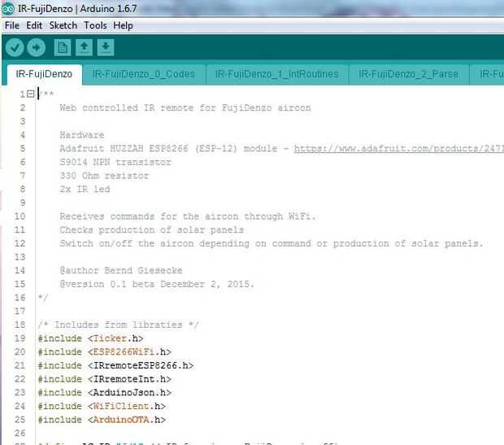Open the Edit menu
This screenshot has height=445, width=504.
[34, 25]
